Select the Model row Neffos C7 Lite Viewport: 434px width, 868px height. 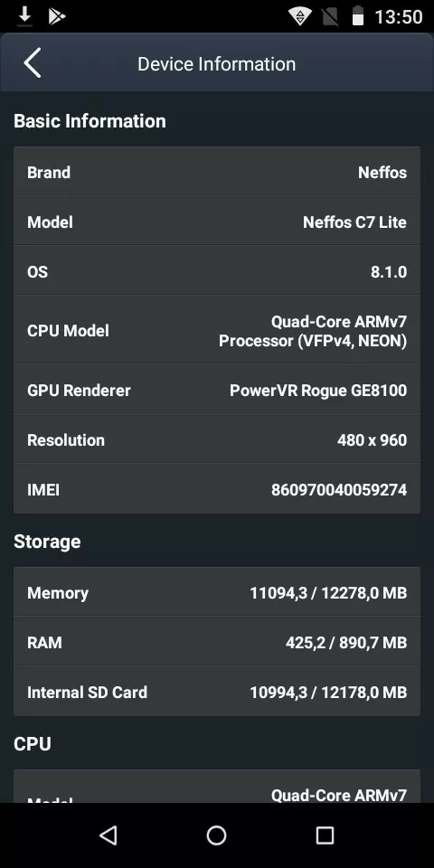[x=217, y=221]
